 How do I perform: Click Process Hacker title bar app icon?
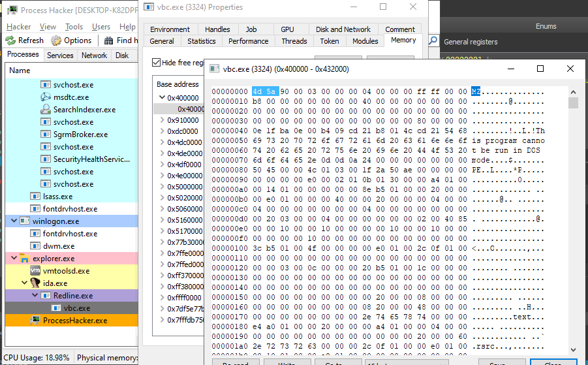pos(12,10)
